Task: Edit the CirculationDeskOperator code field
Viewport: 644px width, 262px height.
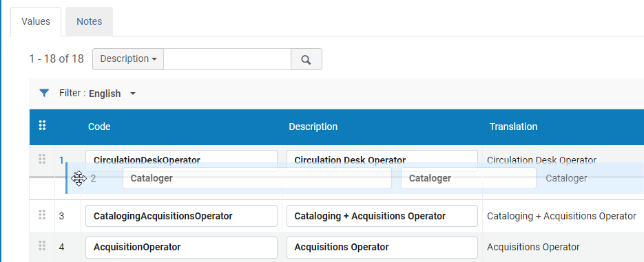Action: tap(181, 160)
